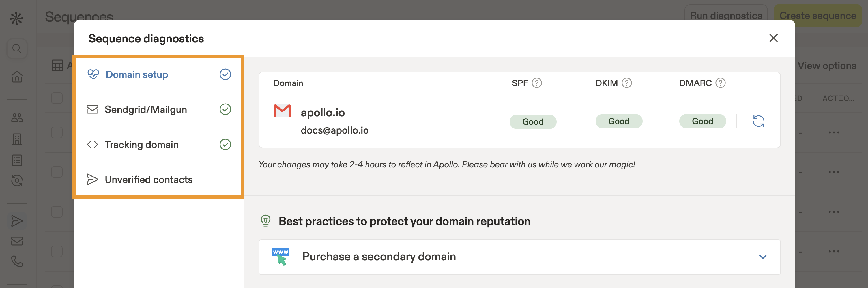This screenshot has width=868, height=288.
Task: Check the Sendgrid/Mailgun verified status circle
Action: tap(225, 109)
